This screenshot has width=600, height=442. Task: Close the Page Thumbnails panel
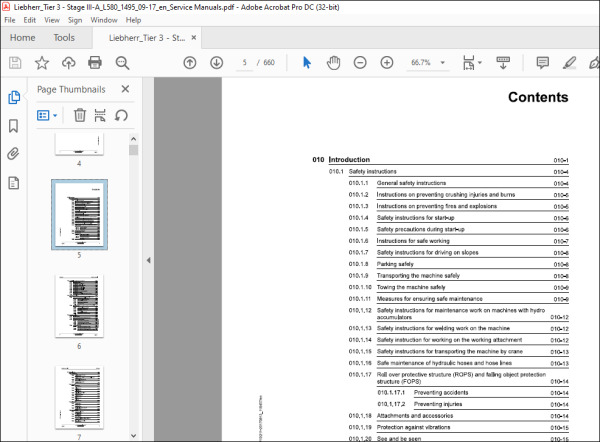tap(125, 89)
